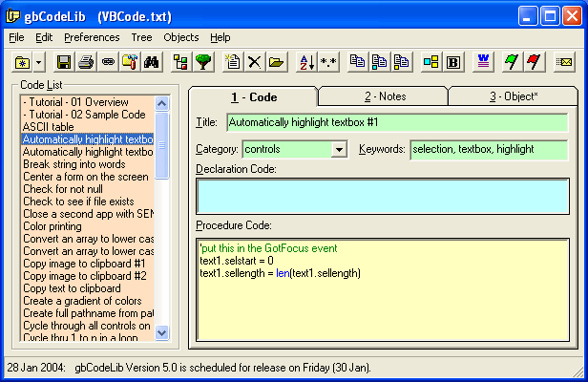Open the File menu
This screenshot has height=382, width=588.
(16, 37)
